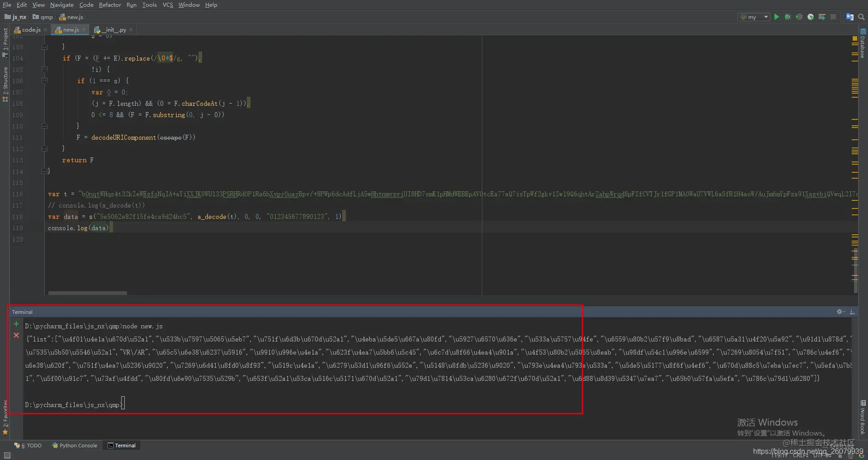Close the terminal session with red X
This screenshot has width=868, height=460.
pos(16,335)
